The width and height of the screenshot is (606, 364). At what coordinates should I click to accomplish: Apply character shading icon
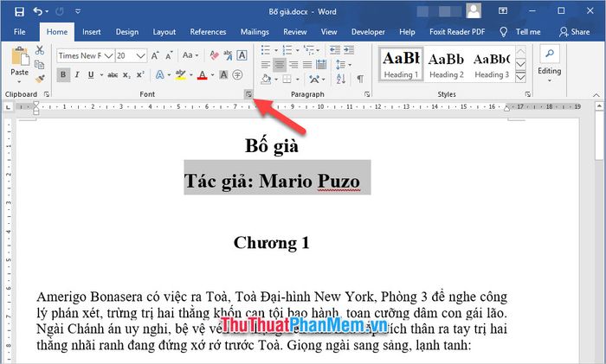tap(223, 75)
